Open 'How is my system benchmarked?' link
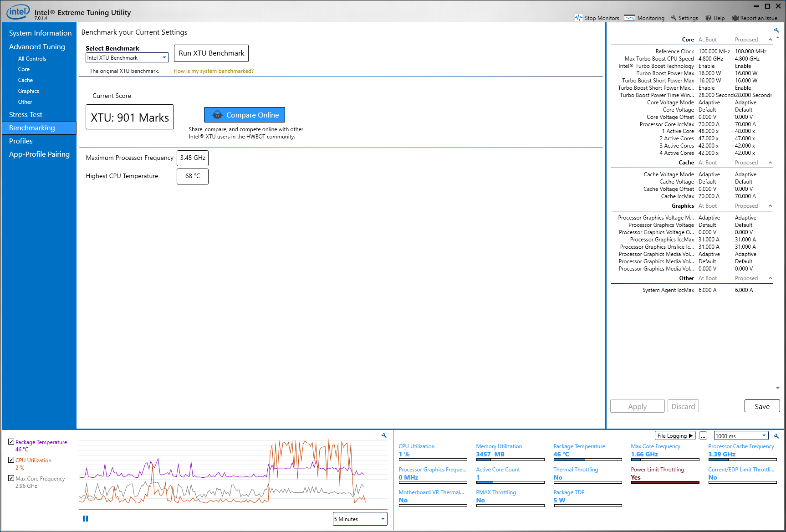 [x=214, y=71]
